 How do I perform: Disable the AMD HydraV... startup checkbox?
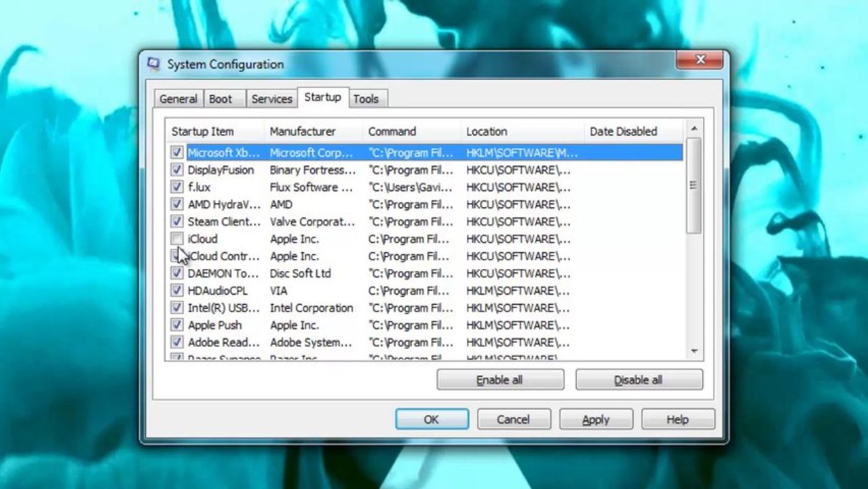[177, 204]
